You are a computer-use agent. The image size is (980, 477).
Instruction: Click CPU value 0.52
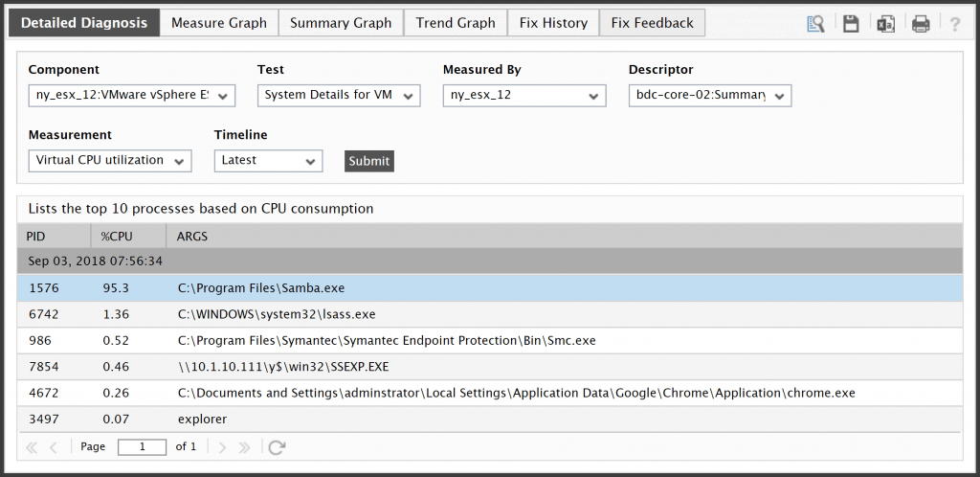pos(116,341)
